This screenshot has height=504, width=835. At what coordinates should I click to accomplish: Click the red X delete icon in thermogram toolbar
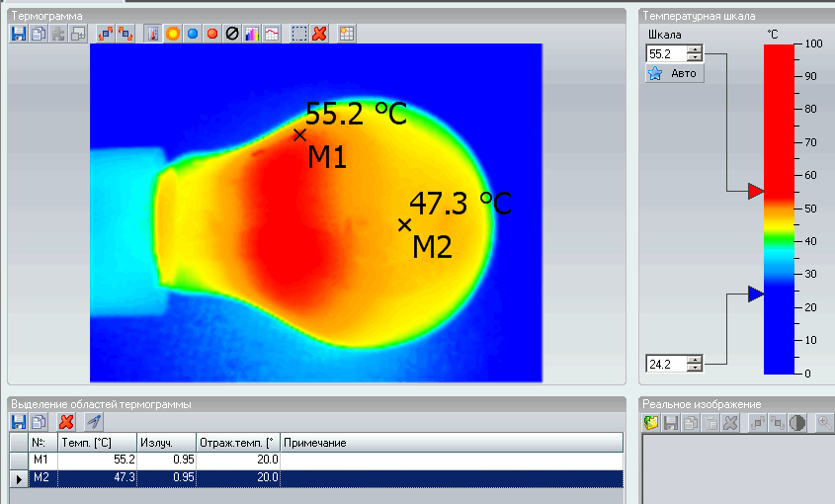click(319, 34)
